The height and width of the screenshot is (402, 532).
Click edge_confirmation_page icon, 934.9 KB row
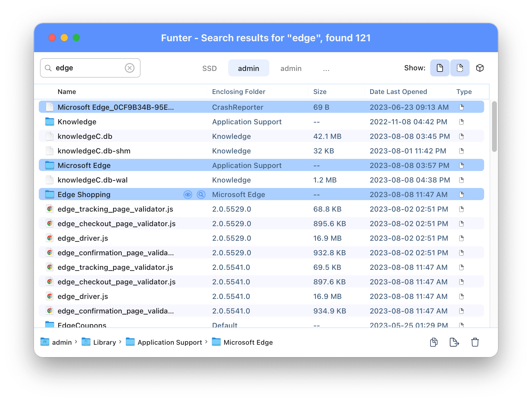click(50, 311)
